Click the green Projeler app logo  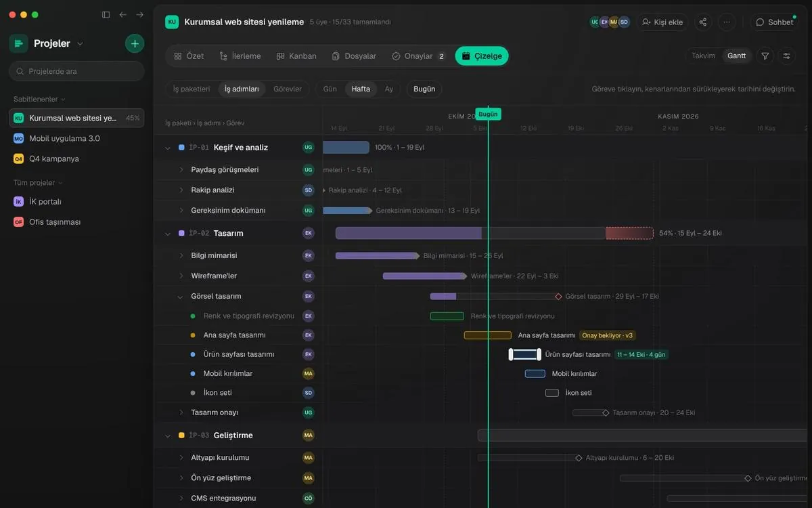point(18,43)
